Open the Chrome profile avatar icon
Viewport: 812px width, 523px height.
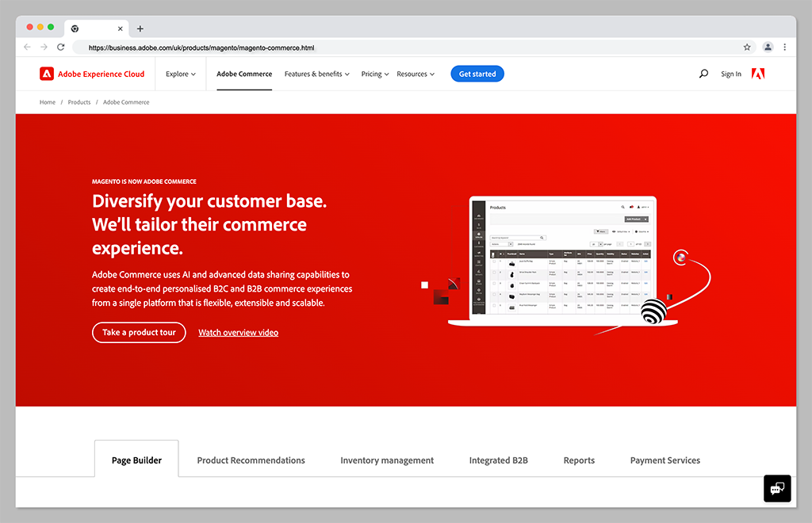click(768, 48)
